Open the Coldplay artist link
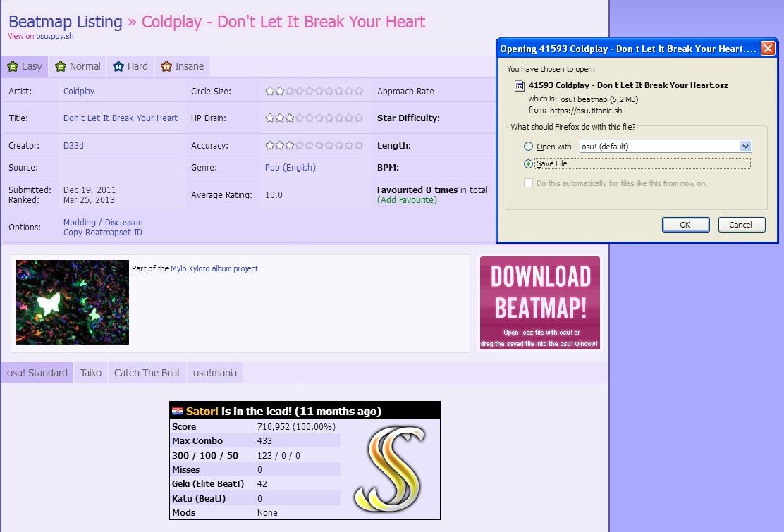784x532 pixels. (78, 92)
